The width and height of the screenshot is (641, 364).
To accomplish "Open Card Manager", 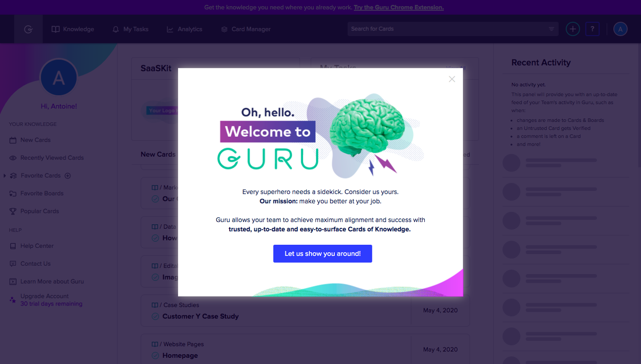I will point(246,29).
